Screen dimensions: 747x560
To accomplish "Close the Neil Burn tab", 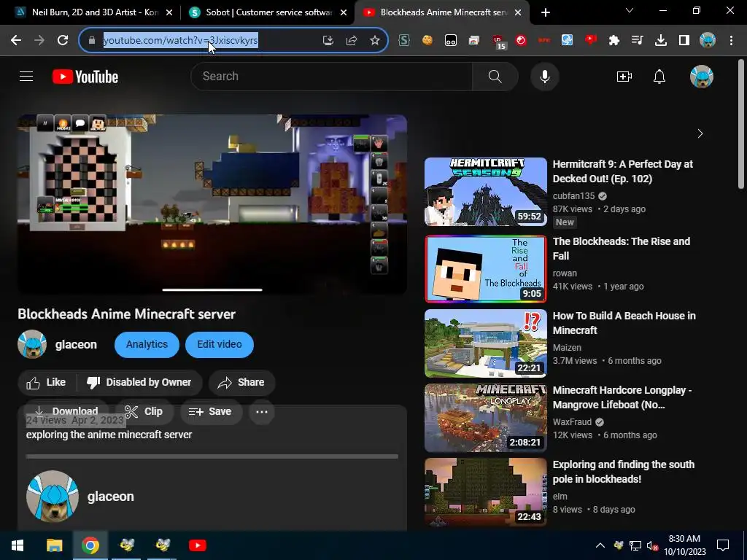I will [169, 12].
